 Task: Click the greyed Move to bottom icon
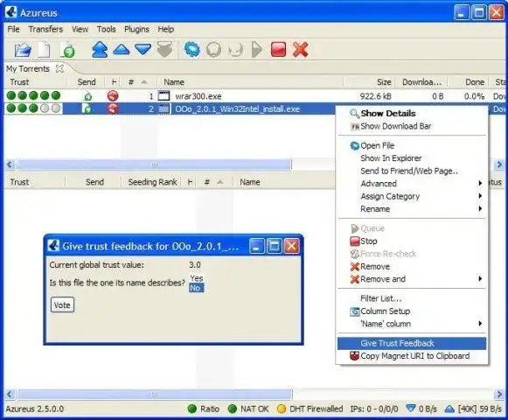[164, 50]
